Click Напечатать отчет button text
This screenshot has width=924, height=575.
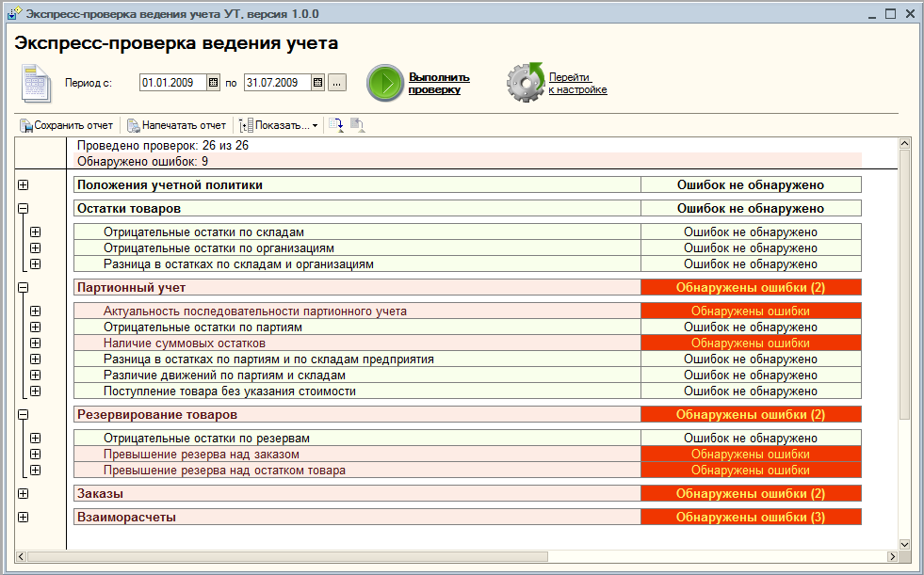tap(184, 125)
